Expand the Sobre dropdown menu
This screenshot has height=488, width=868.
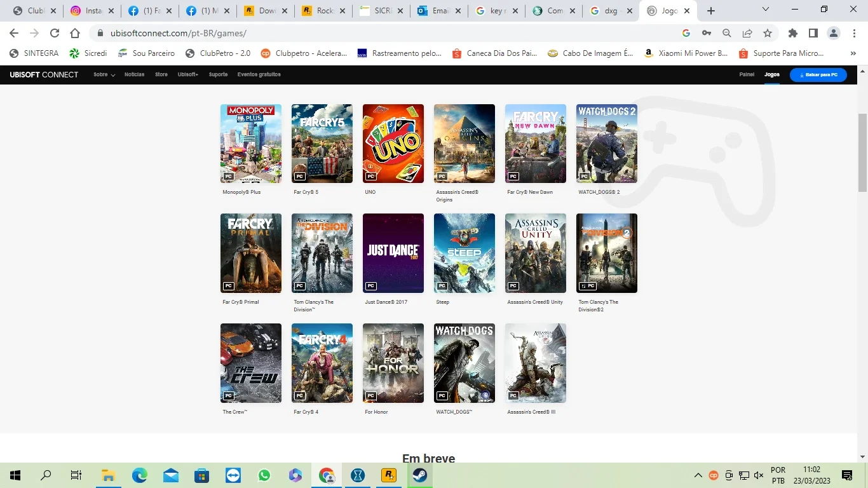click(104, 74)
